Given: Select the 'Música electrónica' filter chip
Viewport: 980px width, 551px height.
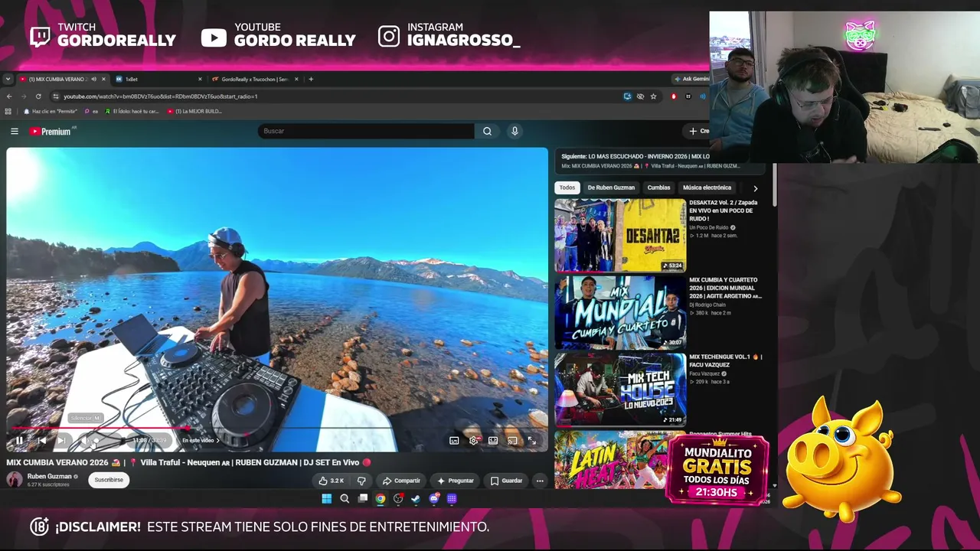Looking at the screenshot, I should click(x=707, y=187).
